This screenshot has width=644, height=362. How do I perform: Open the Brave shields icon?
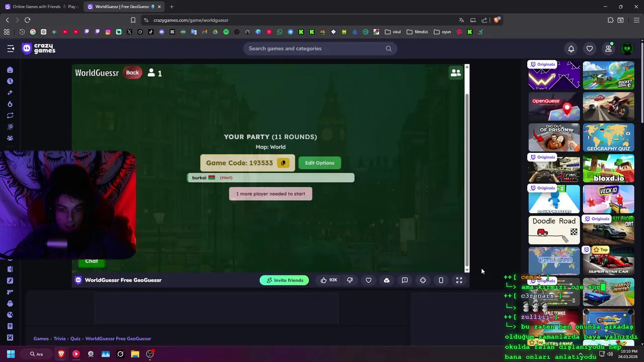coord(497,20)
